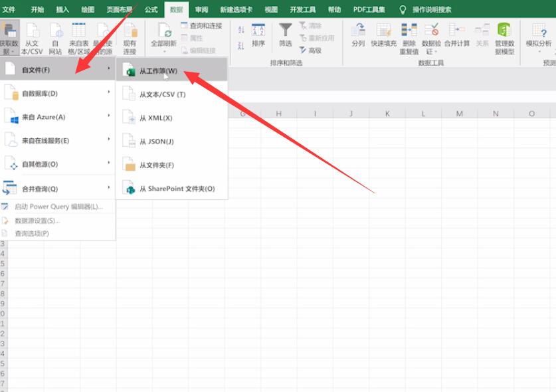Viewport: 556px width, 392px height.
Task: Switch to the File (文件) tab
Action: [x=9, y=9]
